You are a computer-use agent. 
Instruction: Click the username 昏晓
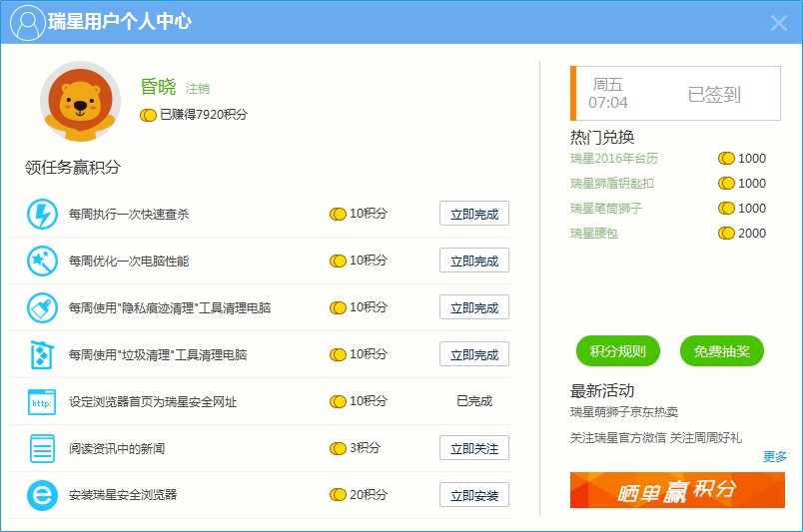(x=158, y=87)
